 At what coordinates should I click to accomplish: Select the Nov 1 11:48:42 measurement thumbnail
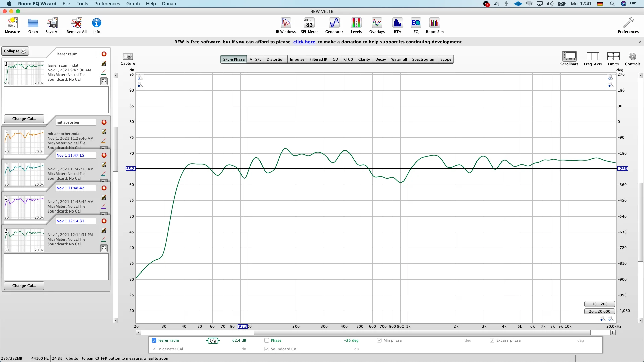[24, 207]
